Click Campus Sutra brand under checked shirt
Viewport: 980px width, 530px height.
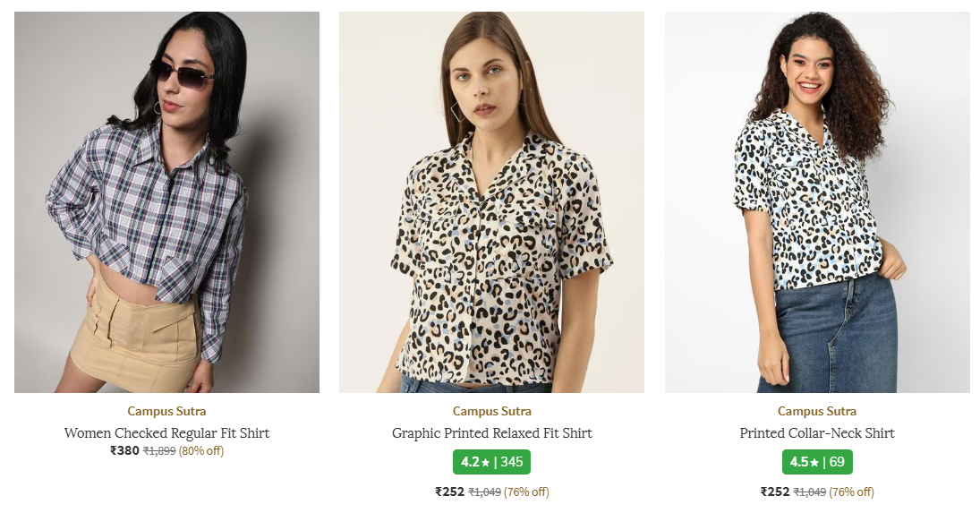[166, 412]
